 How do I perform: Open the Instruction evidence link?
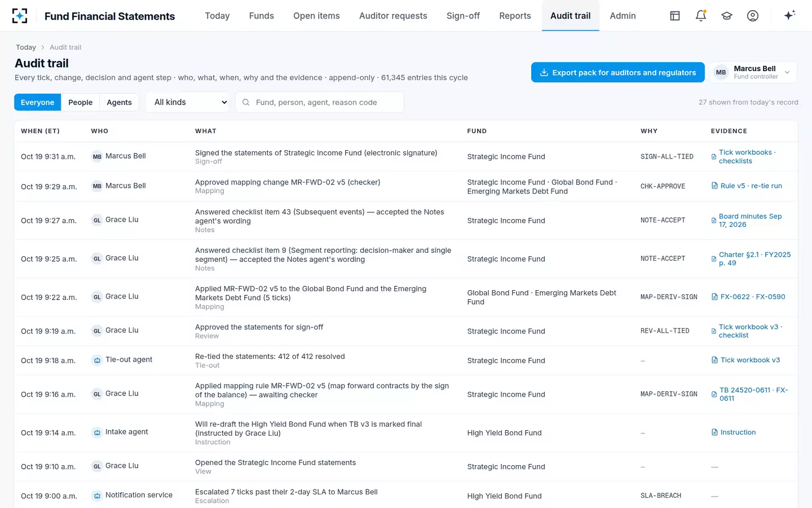tap(734, 432)
